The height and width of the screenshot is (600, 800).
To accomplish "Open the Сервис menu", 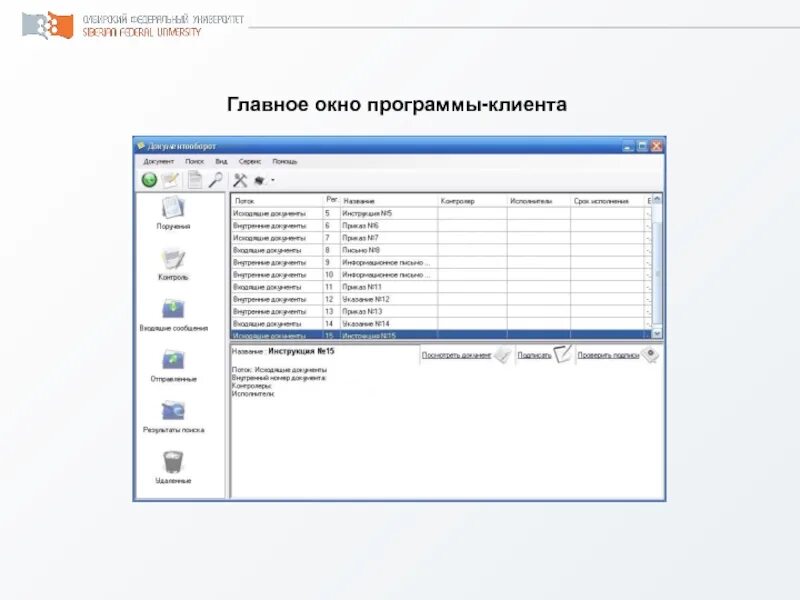I will click(x=250, y=161).
